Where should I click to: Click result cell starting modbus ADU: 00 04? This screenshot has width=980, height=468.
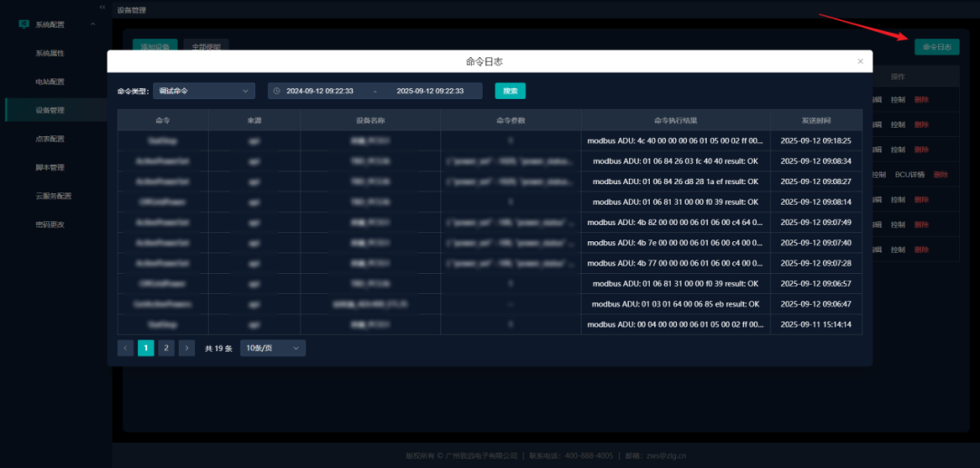pyautogui.click(x=676, y=325)
